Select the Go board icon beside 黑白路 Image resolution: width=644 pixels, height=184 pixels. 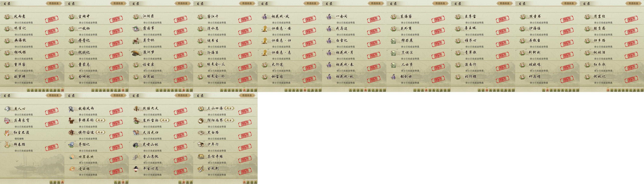(200, 133)
